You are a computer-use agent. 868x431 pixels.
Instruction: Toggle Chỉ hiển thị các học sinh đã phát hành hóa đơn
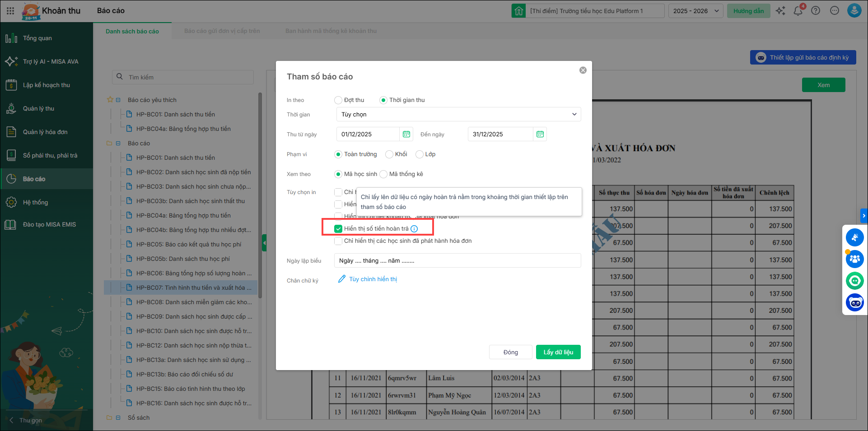[x=338, y=241]
